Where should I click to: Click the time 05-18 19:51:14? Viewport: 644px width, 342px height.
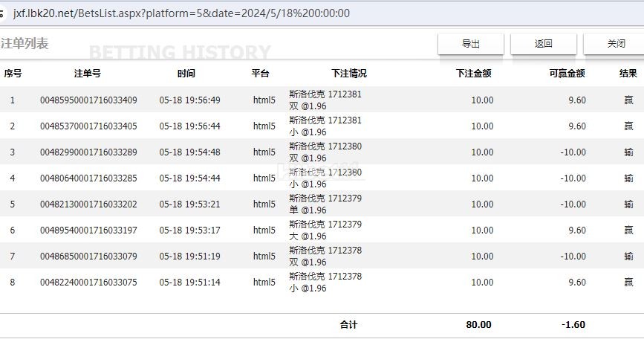pyautogui.click(x=189, y=283)
